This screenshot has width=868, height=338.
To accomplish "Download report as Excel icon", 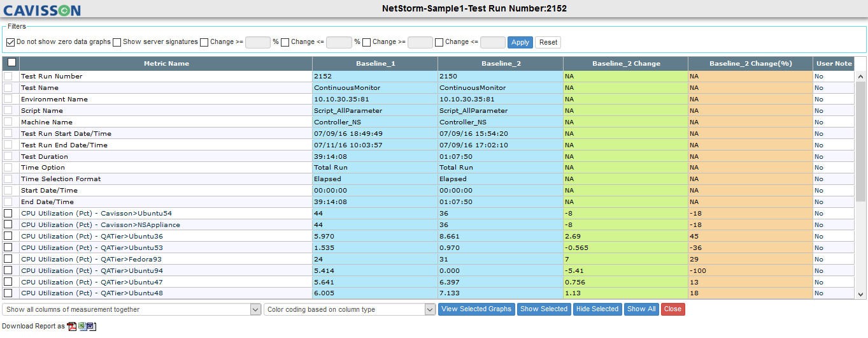I will click(82, 326).
